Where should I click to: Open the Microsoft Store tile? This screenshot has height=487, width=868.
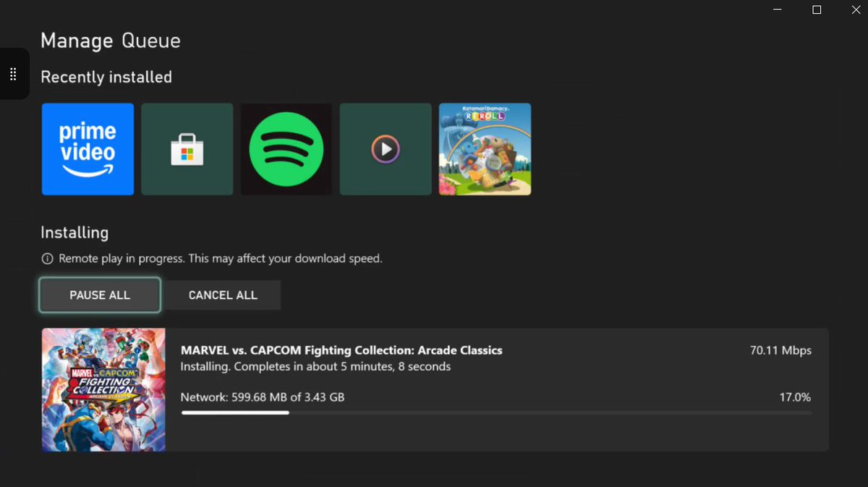(187, 149)
